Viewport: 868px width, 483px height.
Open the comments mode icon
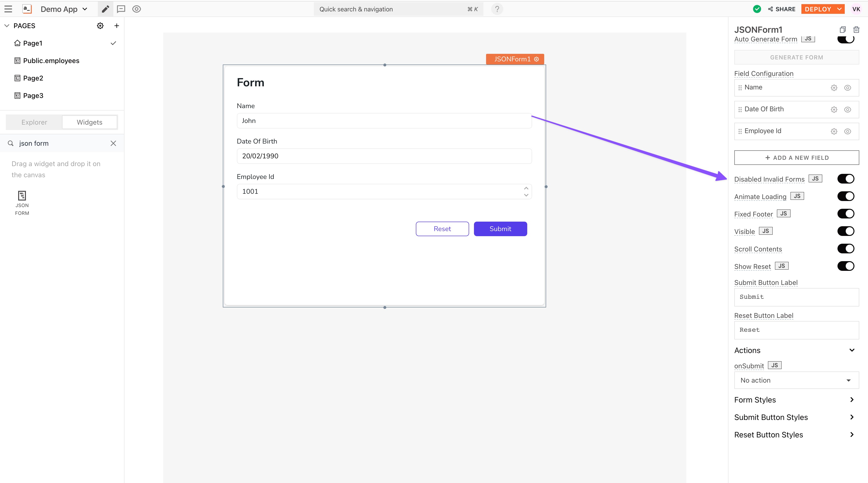pyautogui.click(x=121, y=9)
